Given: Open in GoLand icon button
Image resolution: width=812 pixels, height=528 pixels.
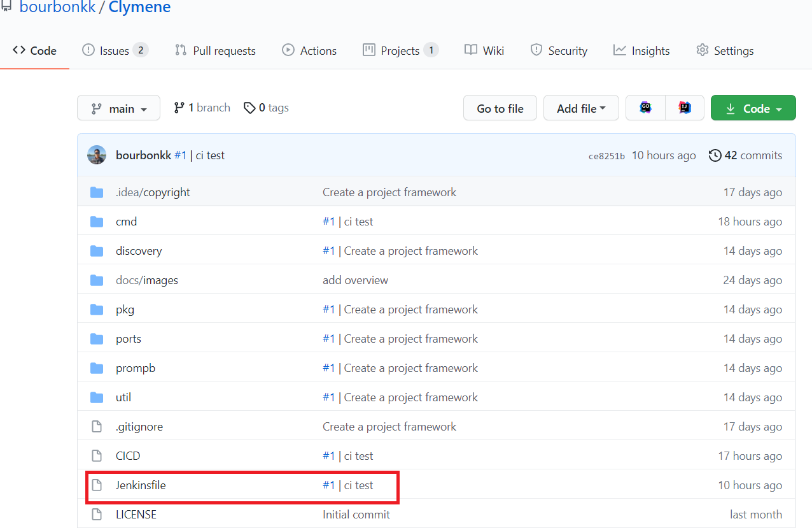Looking at the screenshot, I should (645, 108).
